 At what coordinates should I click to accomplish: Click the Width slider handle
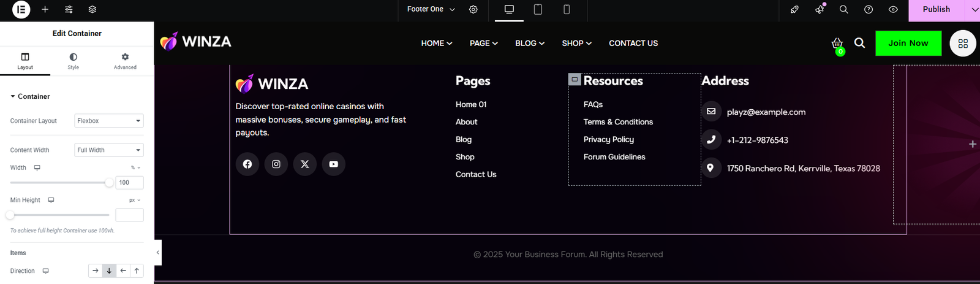click(109, 182)
